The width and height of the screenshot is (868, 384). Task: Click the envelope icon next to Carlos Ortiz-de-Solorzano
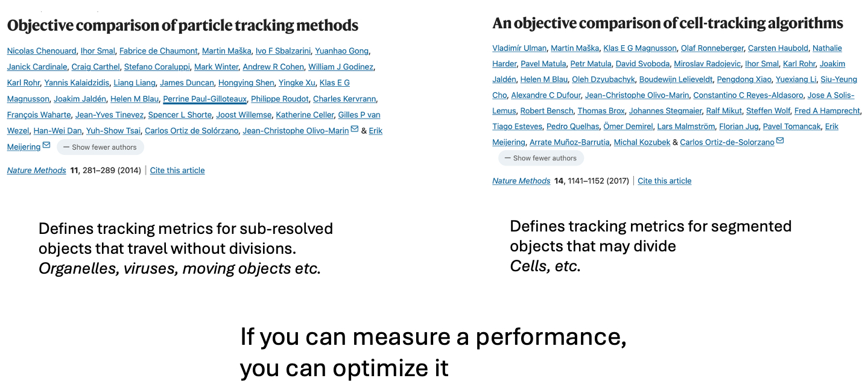click(780, 141)
